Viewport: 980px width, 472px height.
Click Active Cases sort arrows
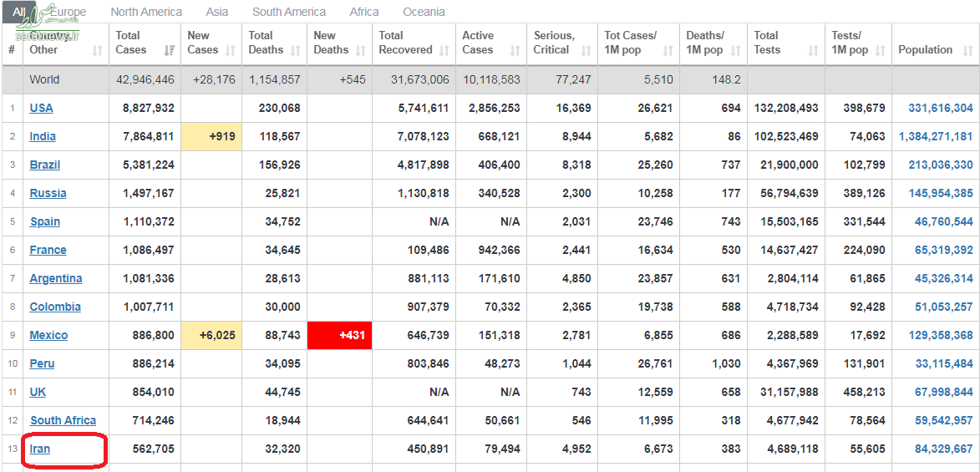[515, 51]
